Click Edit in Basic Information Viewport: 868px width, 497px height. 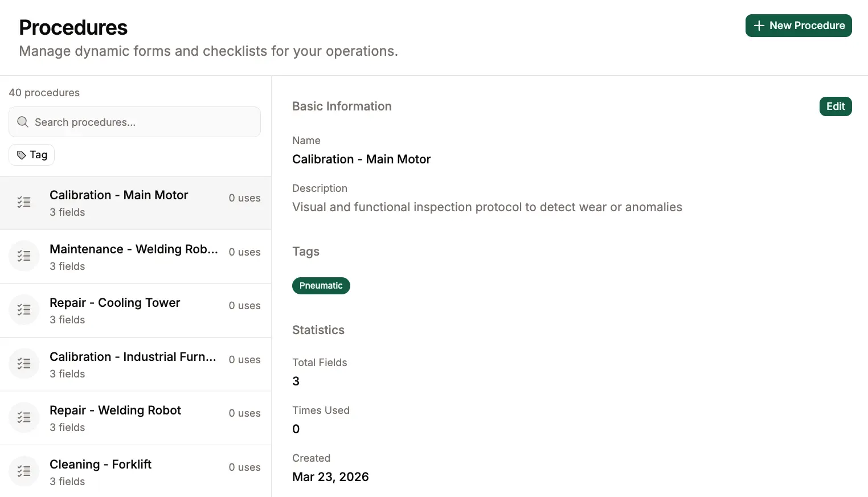point(835,106)
